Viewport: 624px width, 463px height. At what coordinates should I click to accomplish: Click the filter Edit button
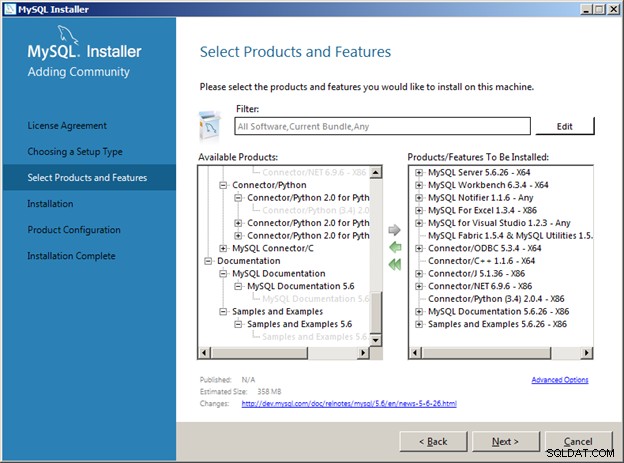[565, 126]
